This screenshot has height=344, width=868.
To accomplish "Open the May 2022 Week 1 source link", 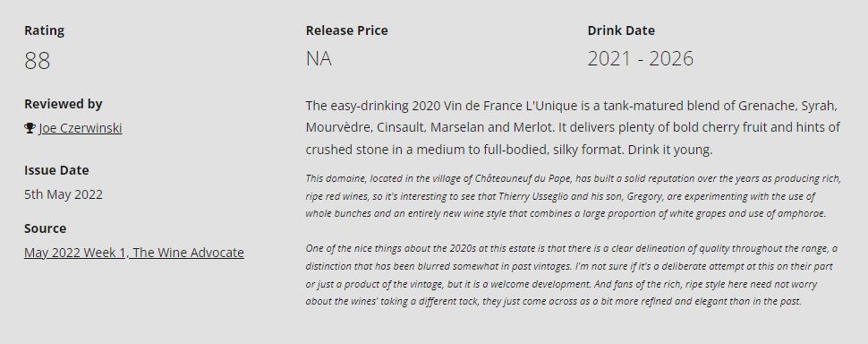I will click(x=134, y=253).
